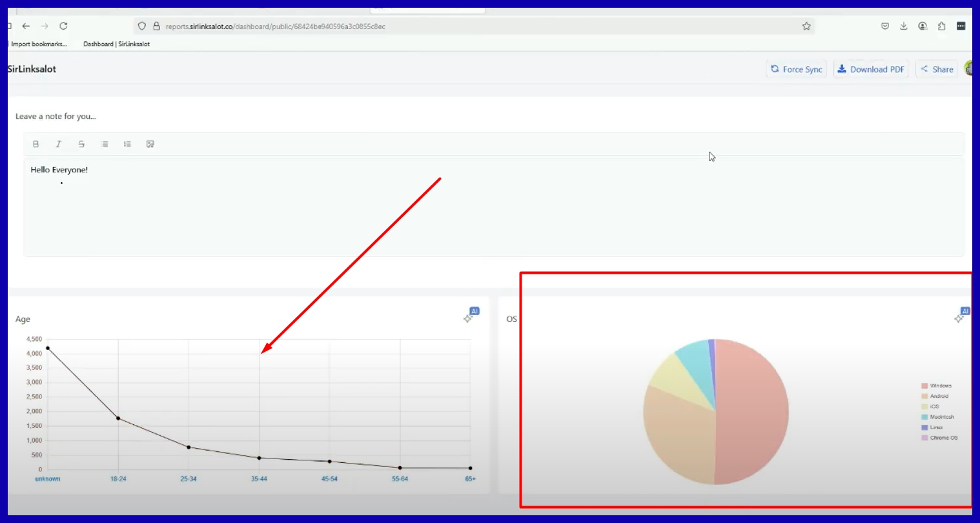The width and height of the screenshot is (980, 523).
Task: Reload the page with the browser refresh button
Action: tap(63, 26)
